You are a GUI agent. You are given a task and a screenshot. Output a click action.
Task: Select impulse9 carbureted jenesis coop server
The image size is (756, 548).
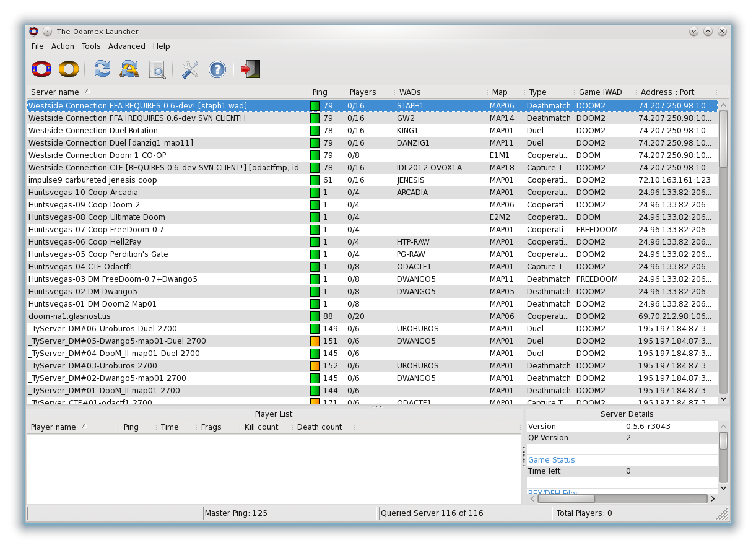point(93,180)
